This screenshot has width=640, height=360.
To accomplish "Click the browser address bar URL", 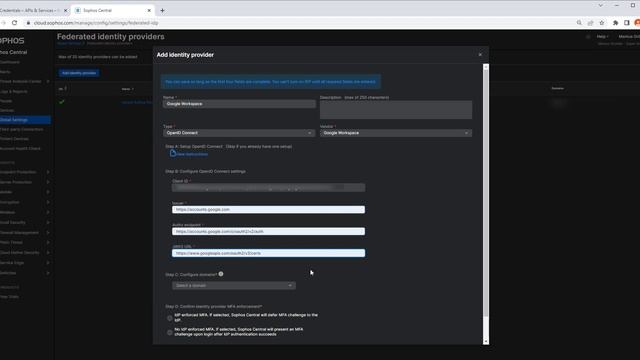I will point(96,23).
